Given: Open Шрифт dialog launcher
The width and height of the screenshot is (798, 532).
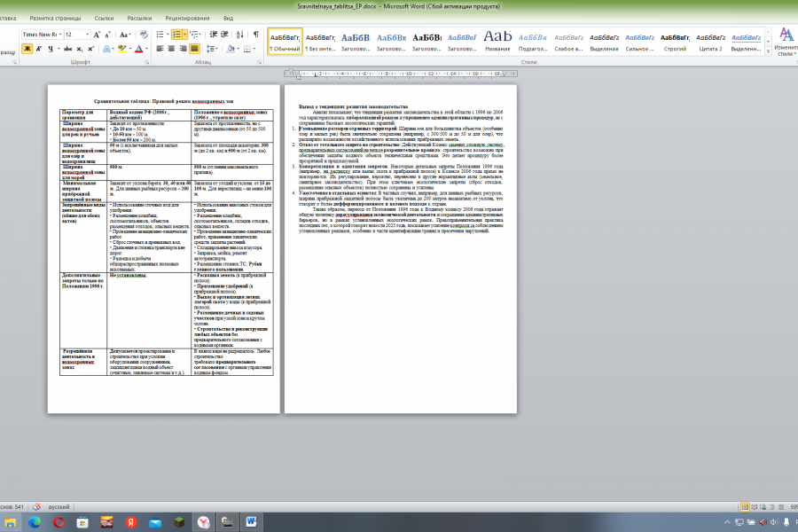Looking at the screenshot, I should click(x=147, y=62).
